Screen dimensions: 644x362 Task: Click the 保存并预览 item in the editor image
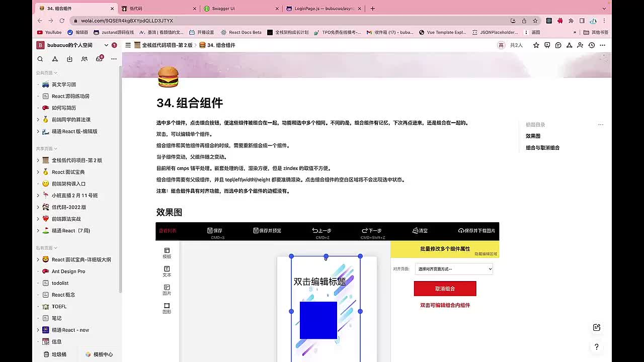click(267, 231)
